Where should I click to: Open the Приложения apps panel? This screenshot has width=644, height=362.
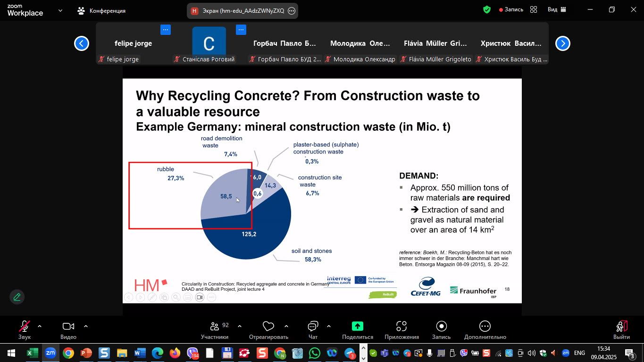[401, 330]
